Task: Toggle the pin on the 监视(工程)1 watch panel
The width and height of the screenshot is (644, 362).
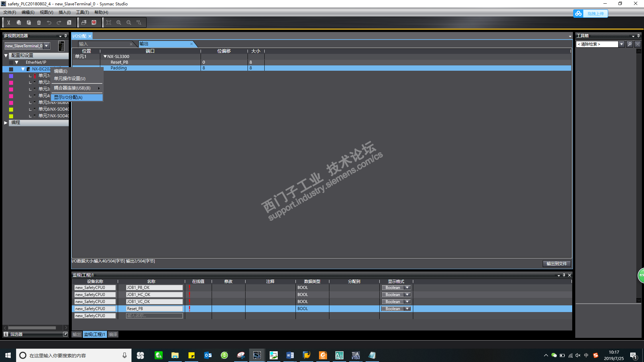Action: [x=564, y=275]
